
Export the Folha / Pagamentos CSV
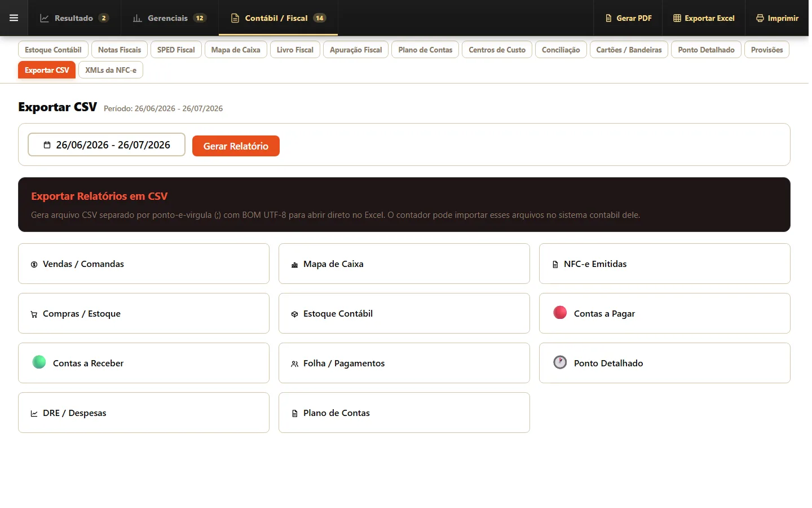pos(404,363)
